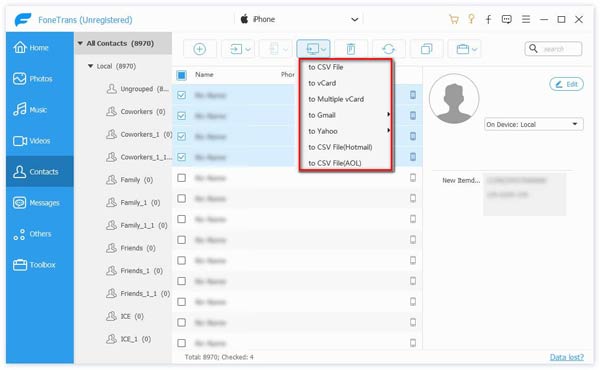The width and height of the screenshot is (600, 370).
Task: Open the hamburger menu icon
Action: pos(526,19)
